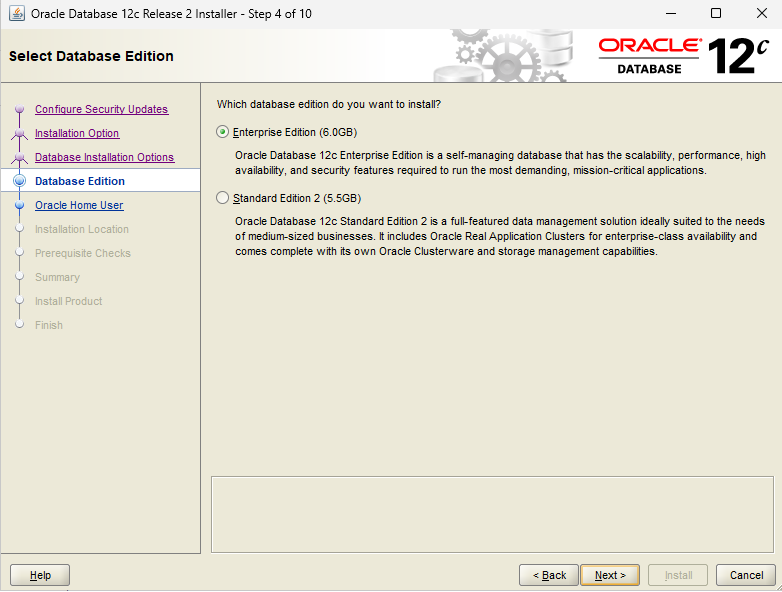This screenshot has height=592, width=782.
Task: Click the Oracle Home User step bullet icon
Action: pos(19,205)
